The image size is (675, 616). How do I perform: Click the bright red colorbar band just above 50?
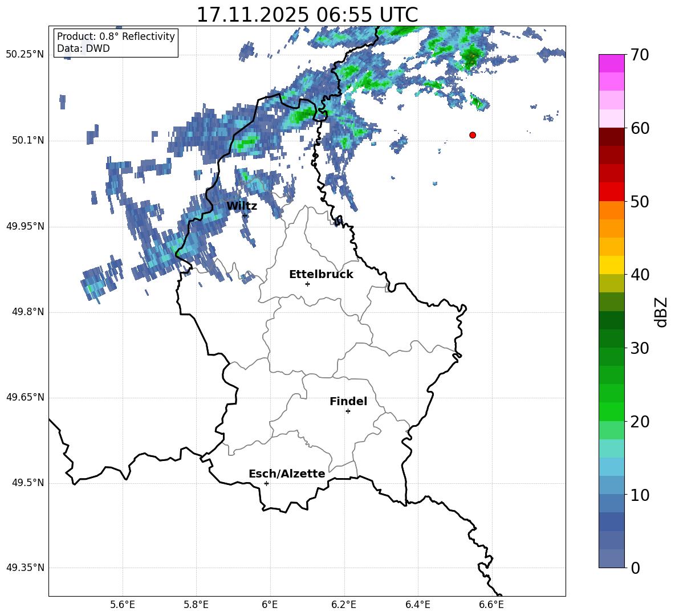coord(612,192)
